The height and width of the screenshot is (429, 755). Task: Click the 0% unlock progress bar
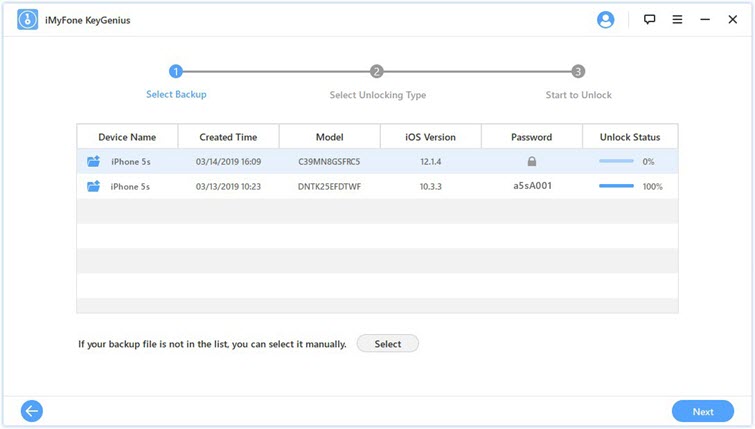pos(616,161)
